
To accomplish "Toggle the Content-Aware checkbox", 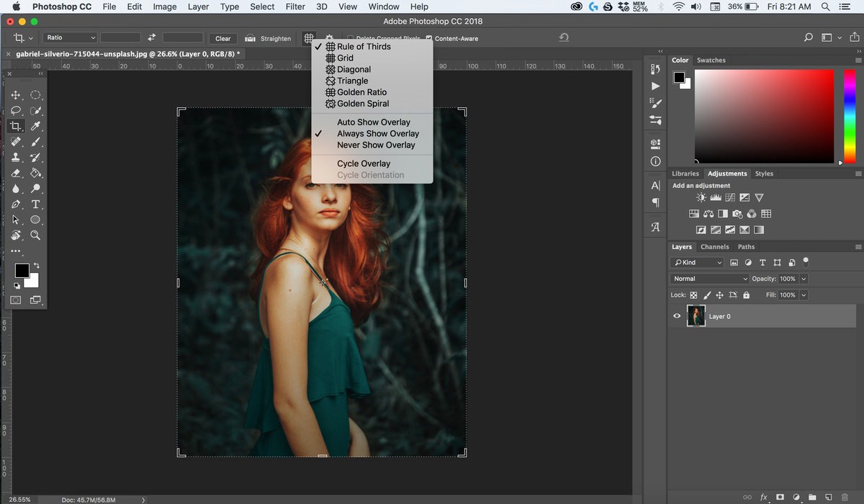I will pos(429,38).
